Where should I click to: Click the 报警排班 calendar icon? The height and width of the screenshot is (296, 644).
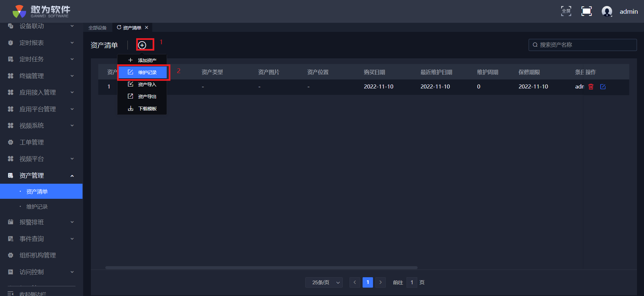coord(11,222)
